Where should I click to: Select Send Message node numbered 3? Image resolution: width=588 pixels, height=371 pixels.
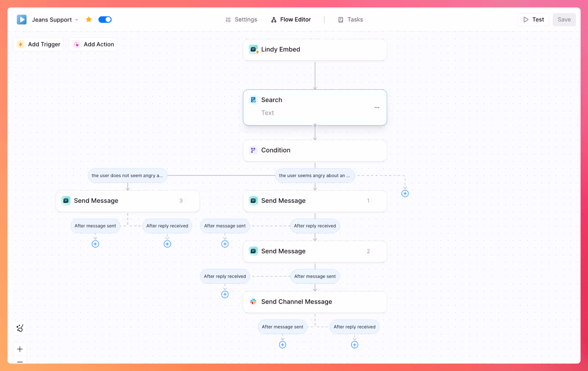(x=128, y=201)
